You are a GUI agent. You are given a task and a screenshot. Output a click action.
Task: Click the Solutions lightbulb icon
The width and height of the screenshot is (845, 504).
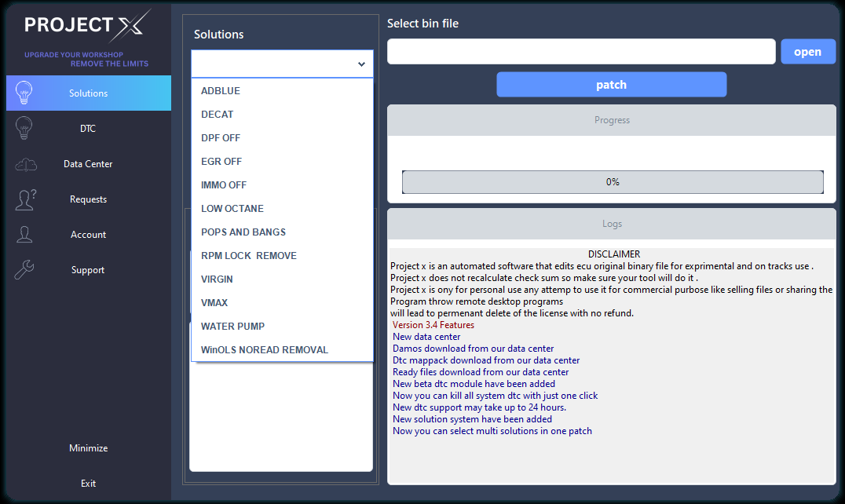click(x=24, y=93)
